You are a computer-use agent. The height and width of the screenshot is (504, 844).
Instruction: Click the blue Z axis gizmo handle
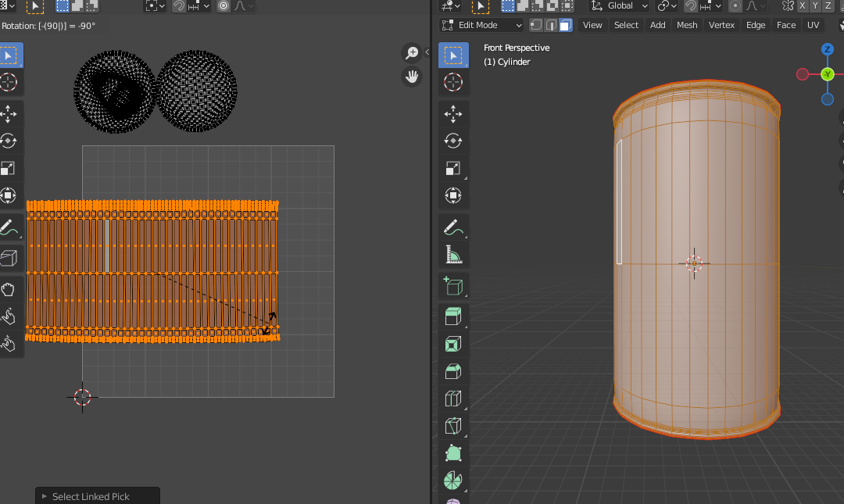click(x=828, y=49)
